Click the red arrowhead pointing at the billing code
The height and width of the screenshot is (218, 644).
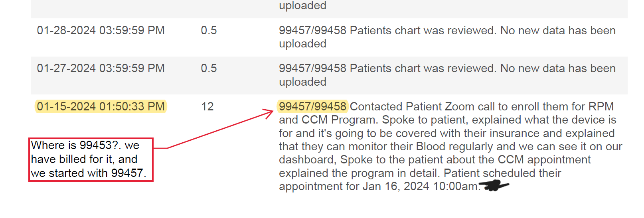[269, 113]
